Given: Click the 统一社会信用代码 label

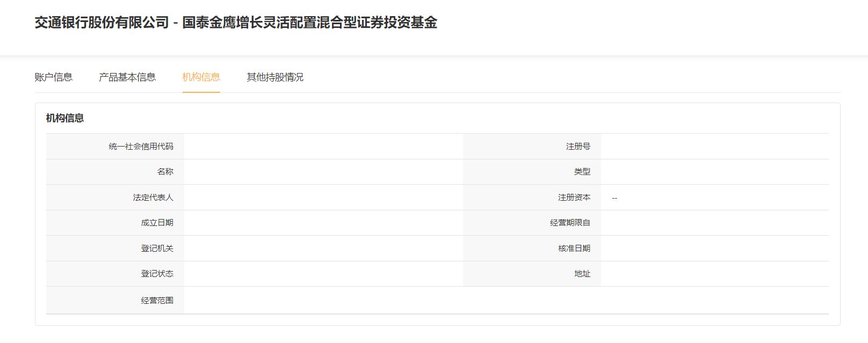Looking at the screenshot, I should [141, 147].
